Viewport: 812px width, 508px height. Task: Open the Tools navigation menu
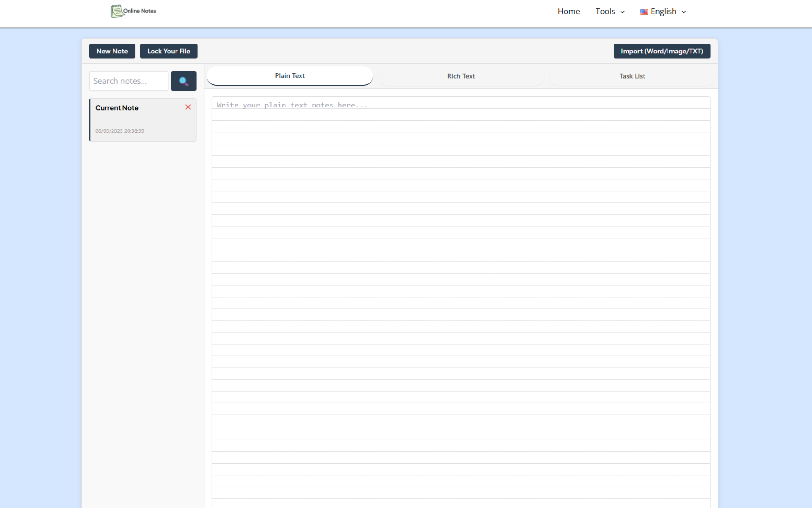(x=605, y=12)
